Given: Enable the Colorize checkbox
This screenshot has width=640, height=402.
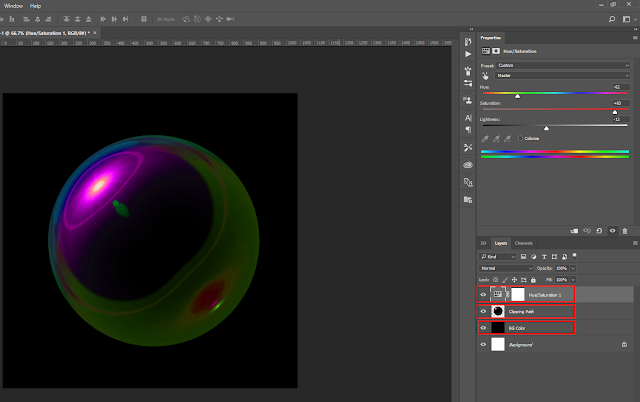Looking at the screenshot, I should pyautogui.click(x=520, y=138).
